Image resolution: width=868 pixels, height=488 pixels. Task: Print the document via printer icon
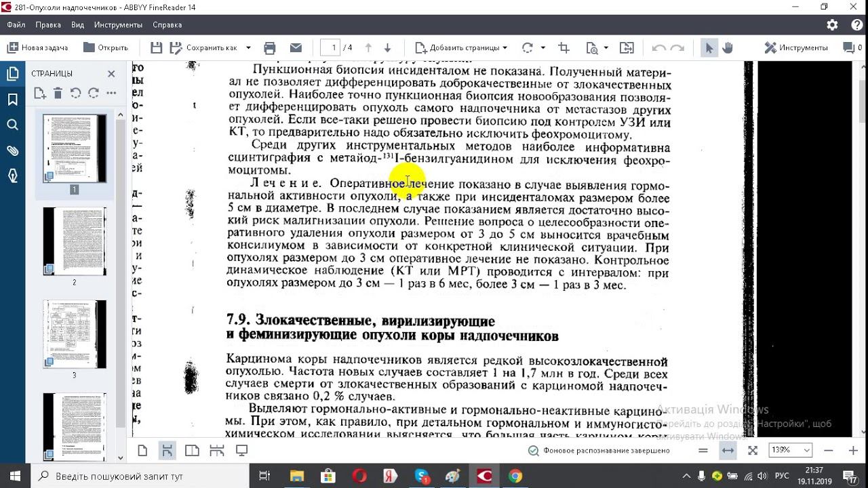pos(270,47)
